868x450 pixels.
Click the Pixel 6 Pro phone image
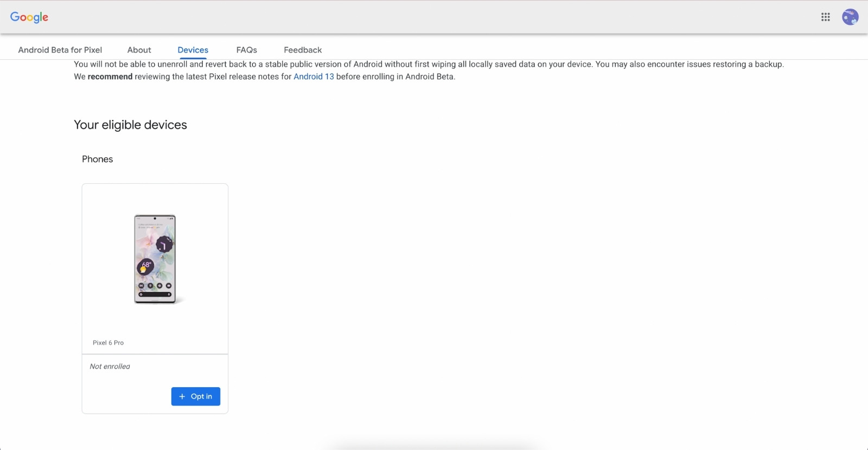click(x=155, y=259)
